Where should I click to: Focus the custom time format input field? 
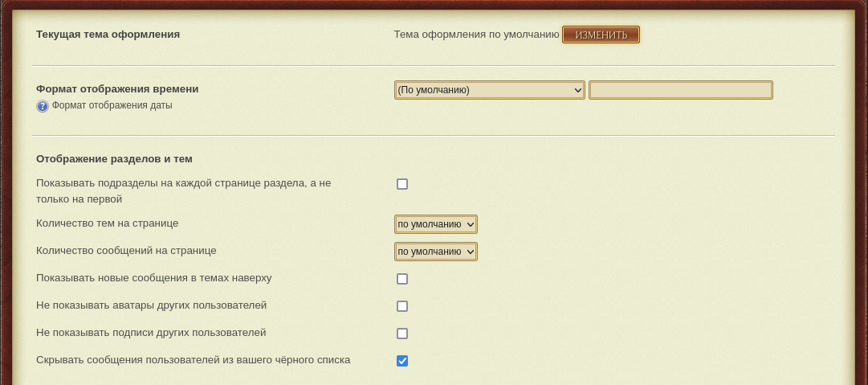[x=680, y=90]
